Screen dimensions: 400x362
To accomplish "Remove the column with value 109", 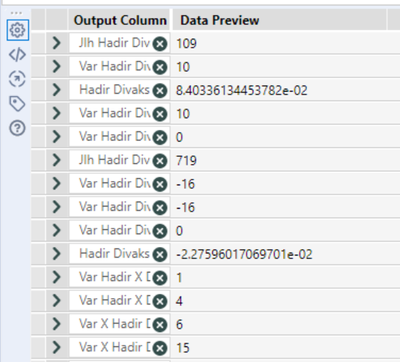I will tap(160, 44).
